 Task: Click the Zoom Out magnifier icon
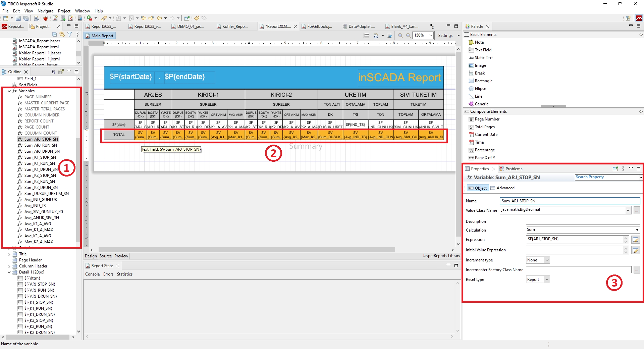pyautogui.click(x=408, y=36)
